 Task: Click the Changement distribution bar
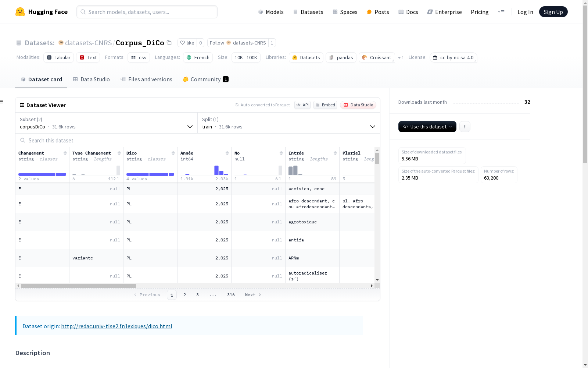point(42,174)
